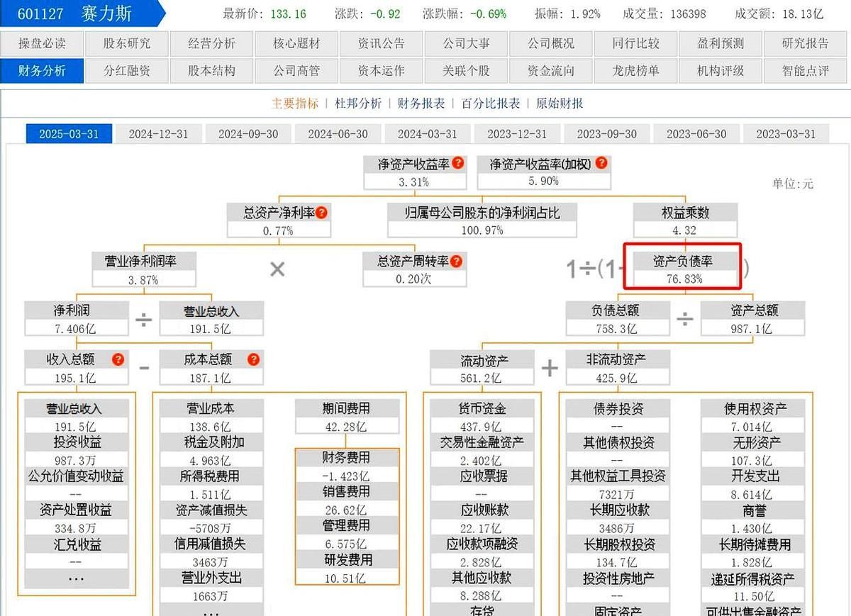The width and height of the screenshot is (851, 616).
Task: Click the 主要指标 link
Action: [295, 103]
